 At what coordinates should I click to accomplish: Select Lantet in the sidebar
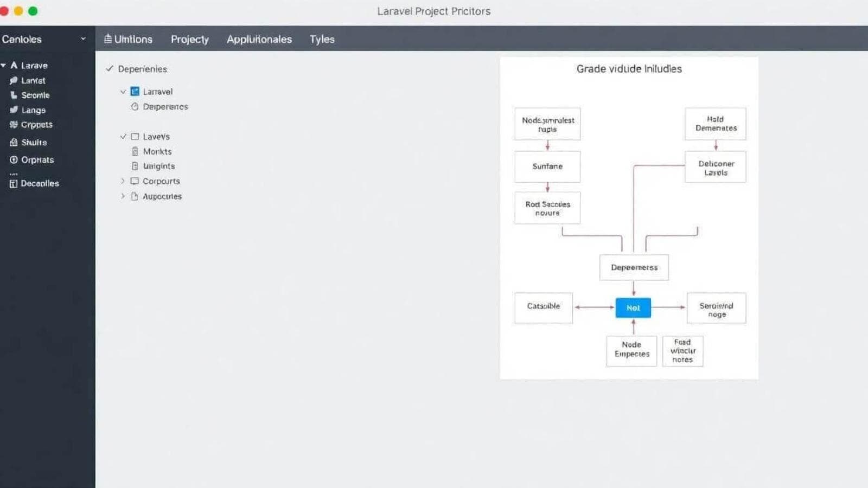[x=33, y=80]
